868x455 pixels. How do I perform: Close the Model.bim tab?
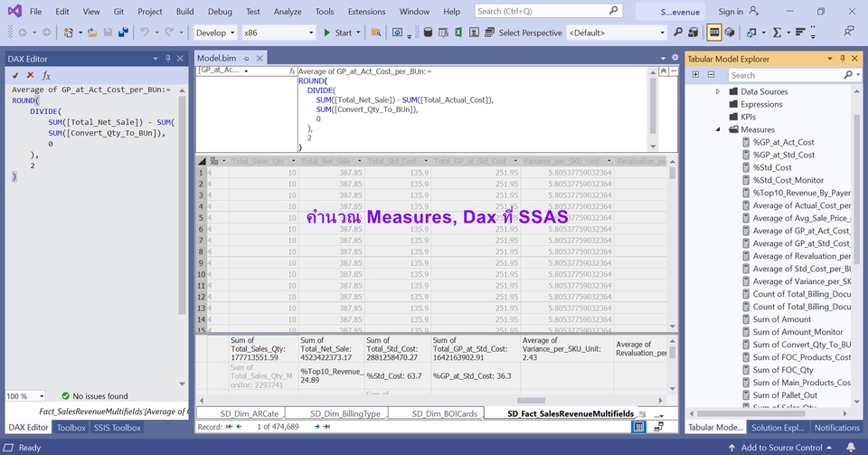[x=259, y=58]
